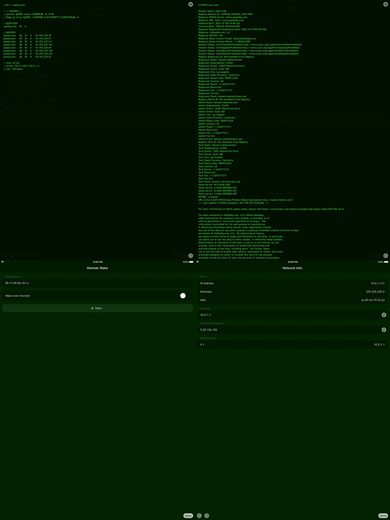Select the IP Address row in Network Info
The height and width of the screenshot is (520, 390).
click(292, 283)
